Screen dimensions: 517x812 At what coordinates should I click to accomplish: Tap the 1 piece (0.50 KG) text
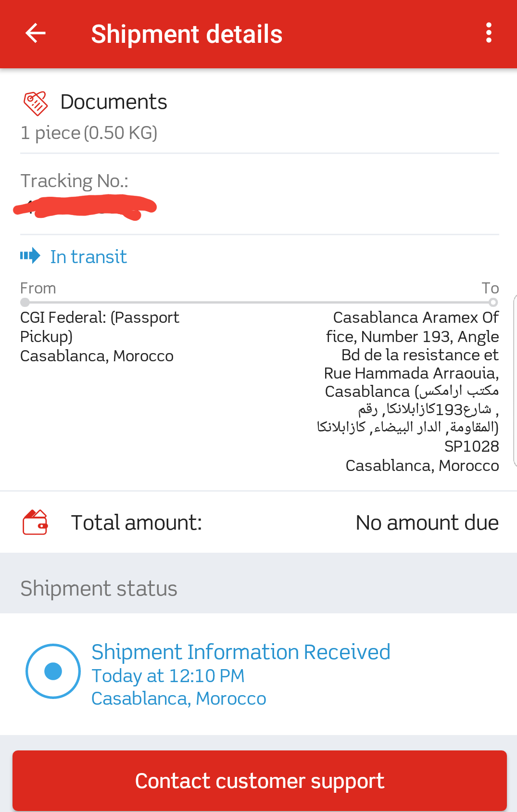tap(89, 133)
